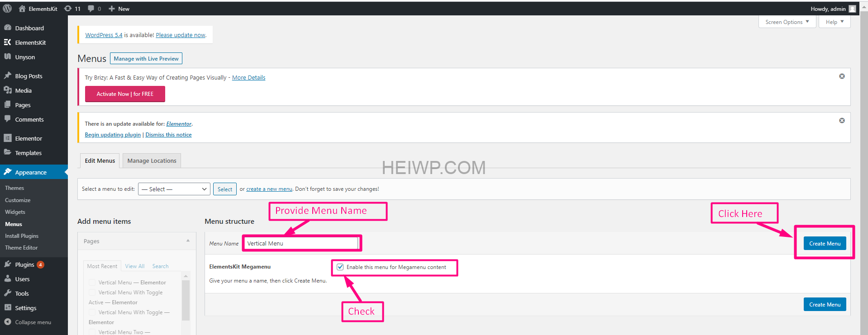Focus the Menu Name text field
The width and height of the screenshot is (868, 335).
302,243
